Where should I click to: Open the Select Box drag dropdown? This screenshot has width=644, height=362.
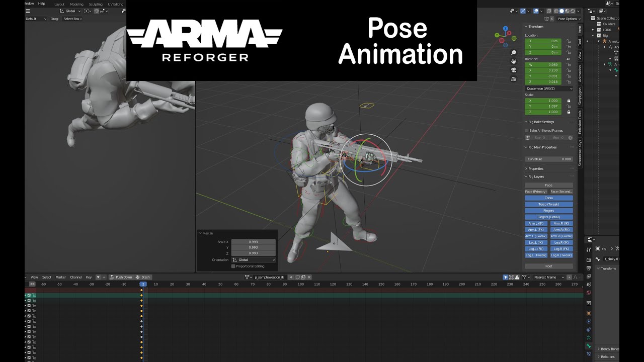coord(72,19)
